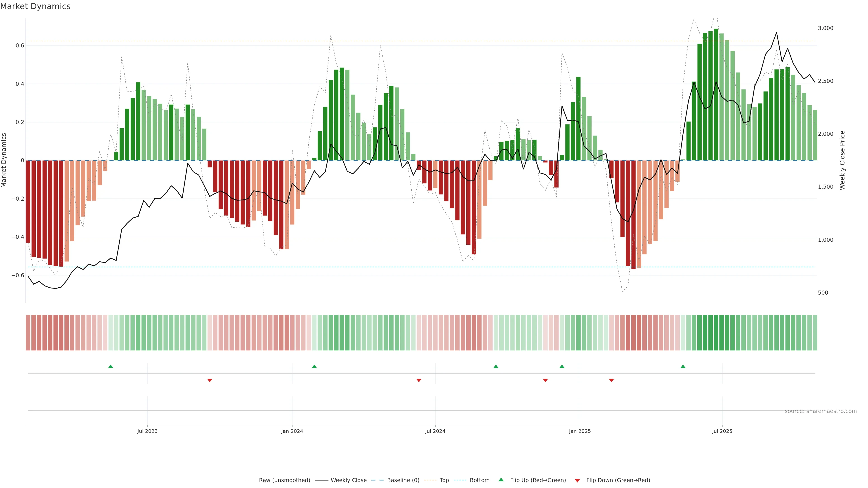Image resolution: width=868 pixels, height=488 pixels.
Task: Click the red flip-down triangle between Jul 2023 and Jan 2024
Action: pyautogui.click(x=210, y=380)
